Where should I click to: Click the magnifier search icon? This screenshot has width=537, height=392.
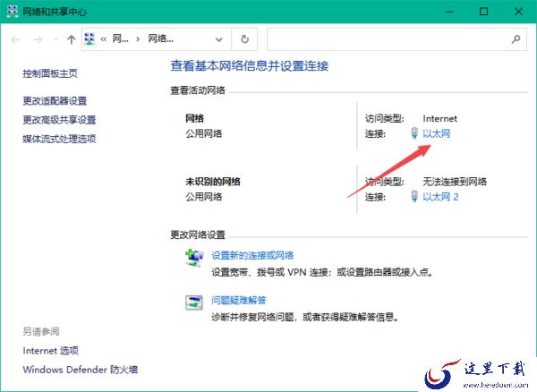[516, 39]
